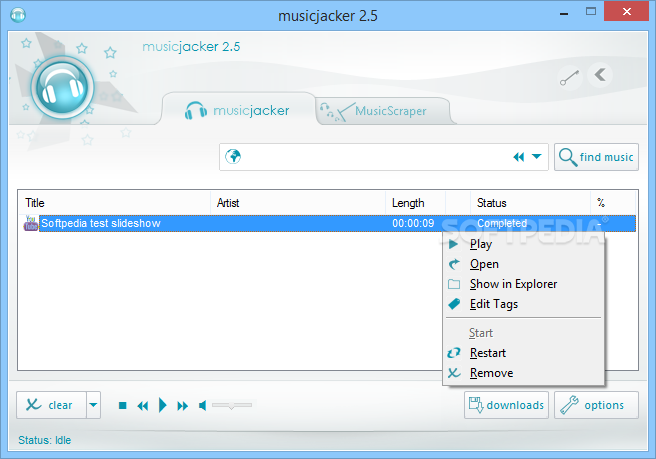The image size is (656, 459).
Task: Click the Status: Idle text
Action: click(x=45, y=440)
